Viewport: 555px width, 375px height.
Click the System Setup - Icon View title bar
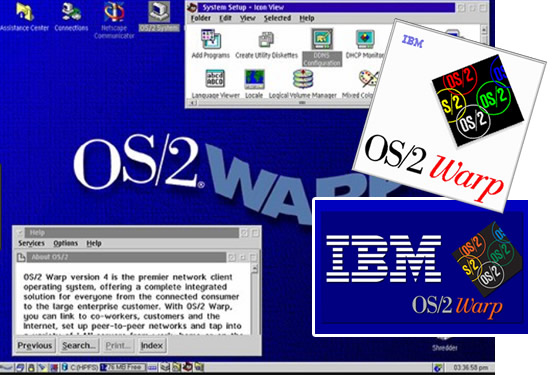[326, 7]
